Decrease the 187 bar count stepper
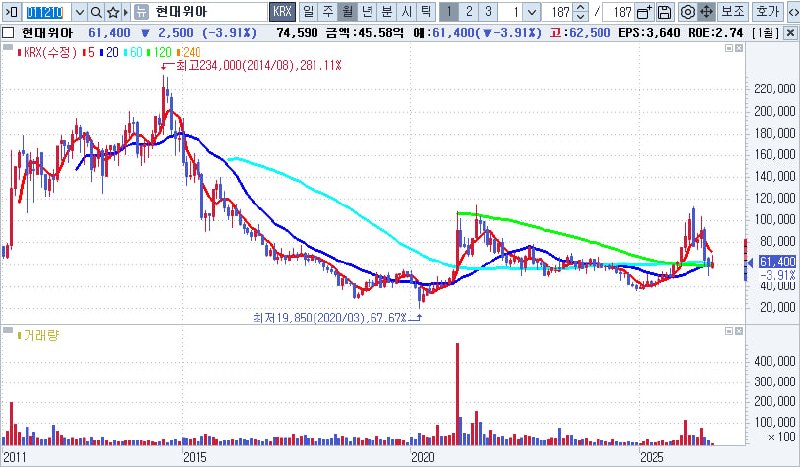Screen dimensions: 800x467 pyautogui.click(x=580, y=16)
